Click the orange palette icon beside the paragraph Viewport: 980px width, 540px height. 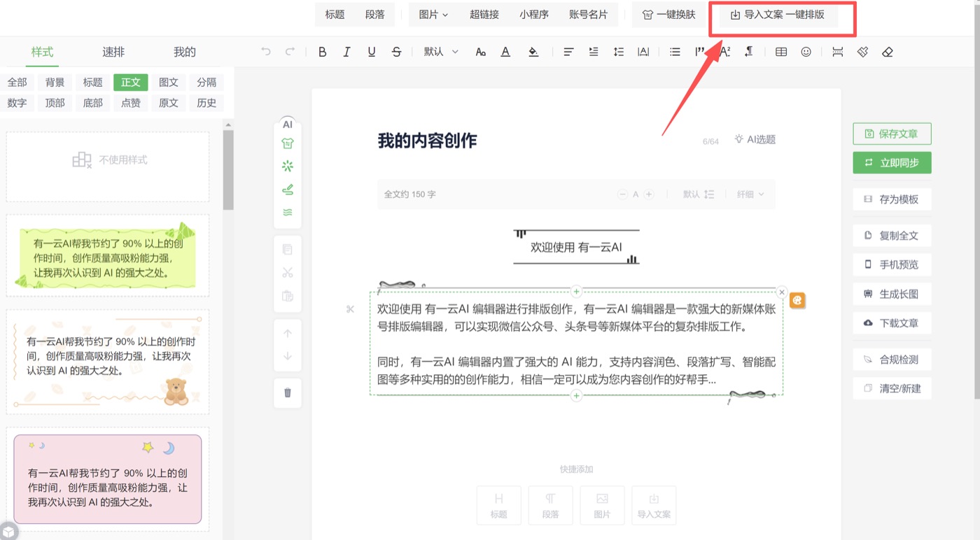tap(797, 301)
